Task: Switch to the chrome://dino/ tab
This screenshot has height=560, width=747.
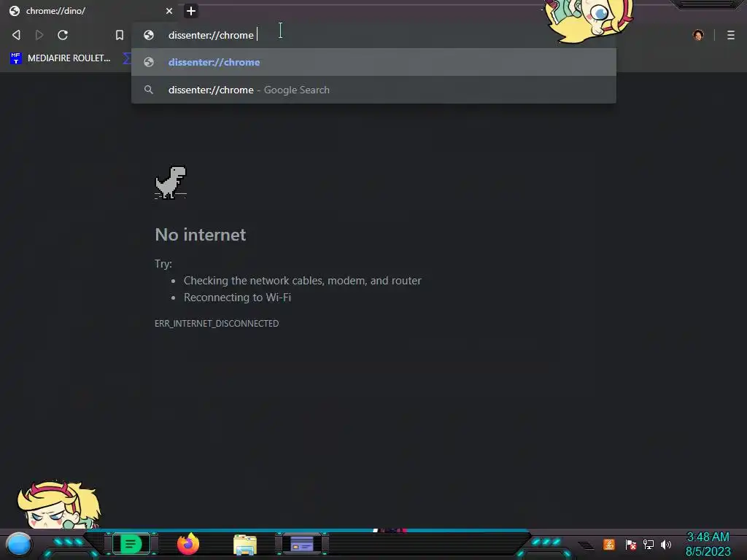Action: pyautogui.click(x=90, y=10)
